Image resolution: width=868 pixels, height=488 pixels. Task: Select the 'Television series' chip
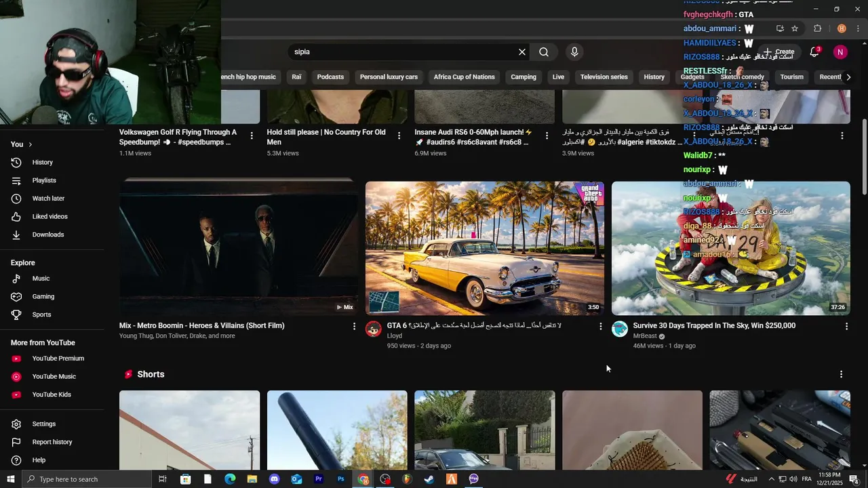pyautogui.click(x=604, y=77)
